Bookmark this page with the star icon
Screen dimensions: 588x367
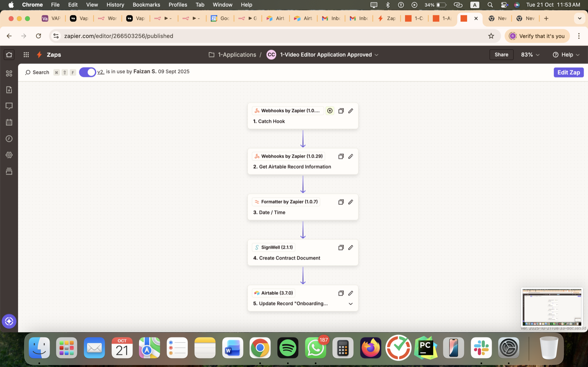(x=491, y=36)
